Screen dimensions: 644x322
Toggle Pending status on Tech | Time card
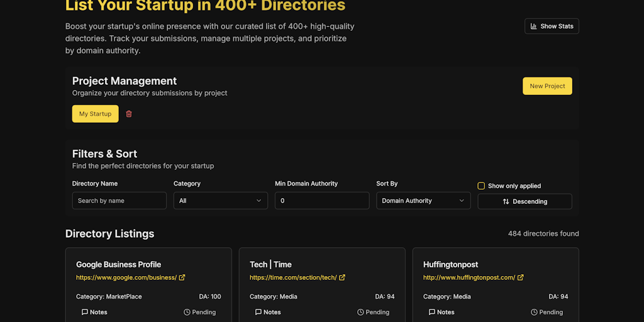(374, 312)
